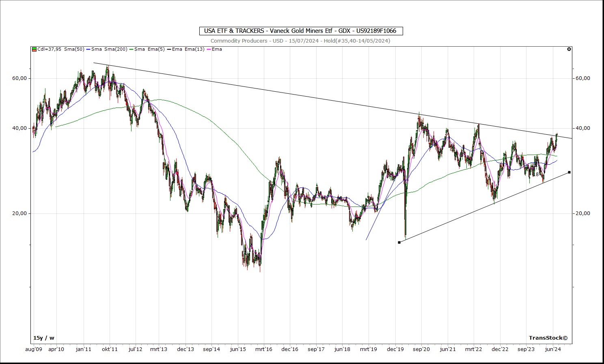604x364 pixels.
Task: Click the right-axis '60,00' price label
Action: (x=583, y=78)
